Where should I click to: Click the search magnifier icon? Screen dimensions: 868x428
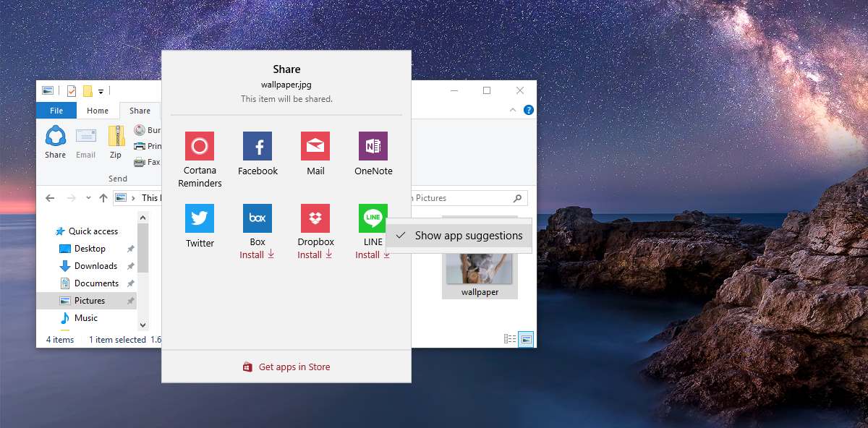[517, 198]
